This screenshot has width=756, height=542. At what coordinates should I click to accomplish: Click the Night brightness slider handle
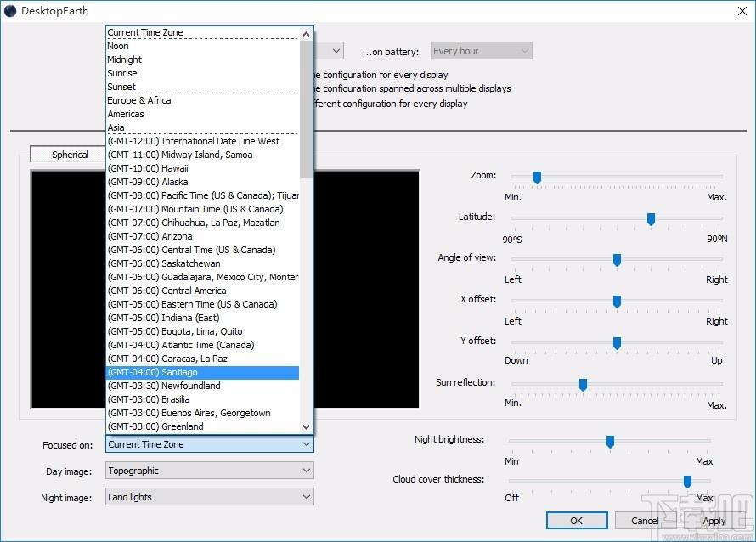coord(610,441)
